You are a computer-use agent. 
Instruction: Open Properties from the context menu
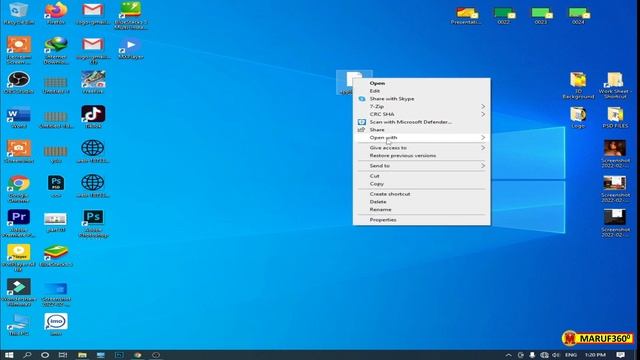tap(422, 220)
